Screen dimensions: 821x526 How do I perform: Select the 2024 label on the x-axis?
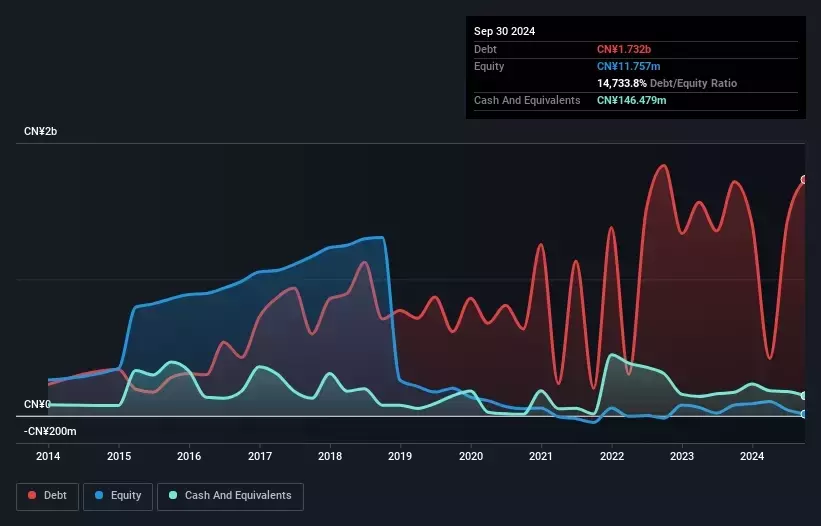[x=752, y=456]
